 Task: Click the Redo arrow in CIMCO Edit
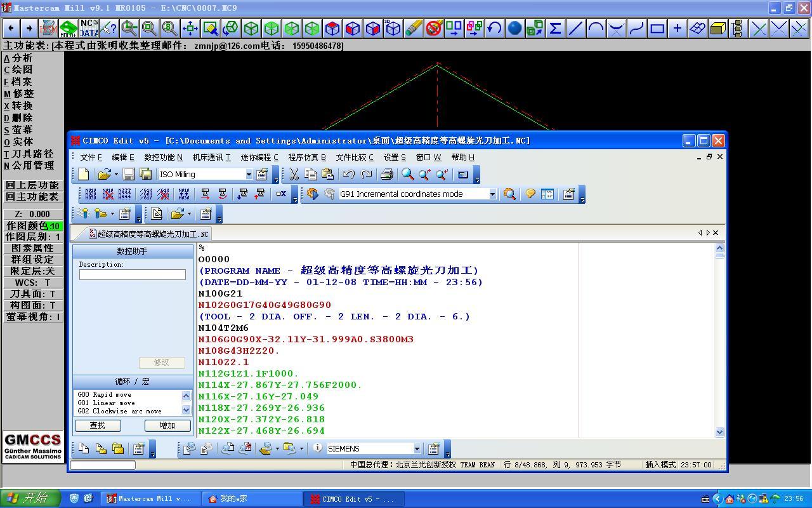pyautogui.click(x=366, y=175)
